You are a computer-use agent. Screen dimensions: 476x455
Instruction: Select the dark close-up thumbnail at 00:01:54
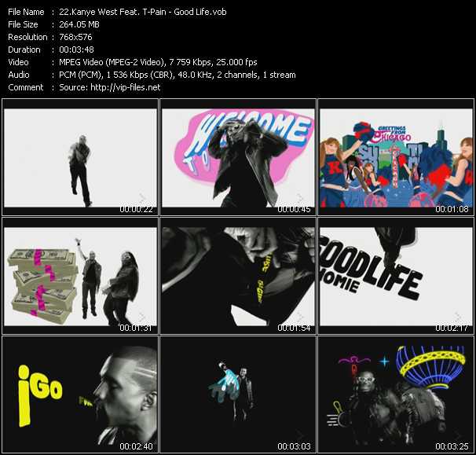pos(238,276)
